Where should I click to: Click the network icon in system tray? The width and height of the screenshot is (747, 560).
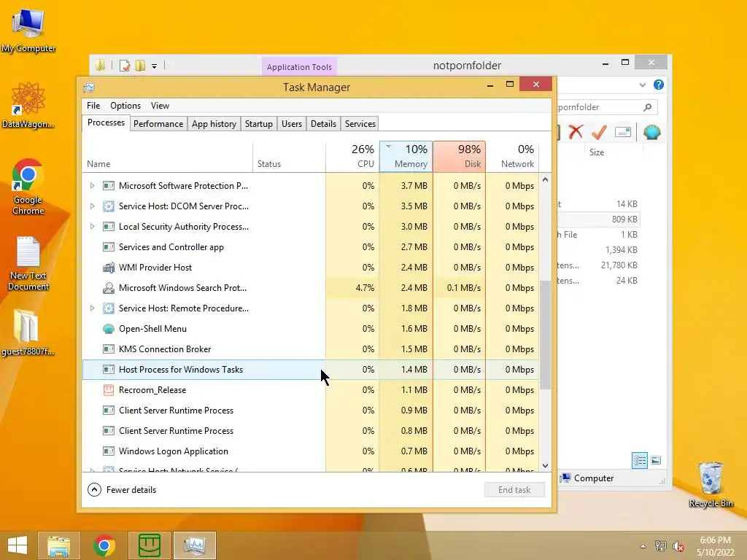660,545
